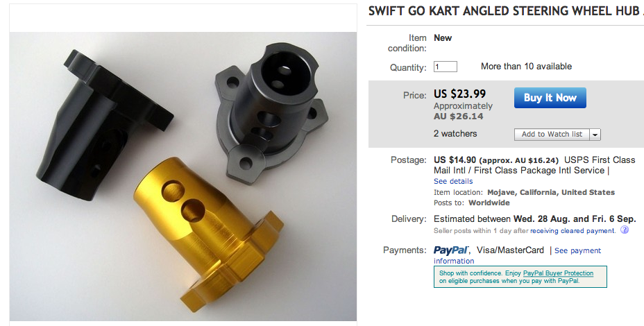Click the Swift Go Kart listing title
Image resolution: width=644 pixels, height=326 pixels.
point(505,12)
